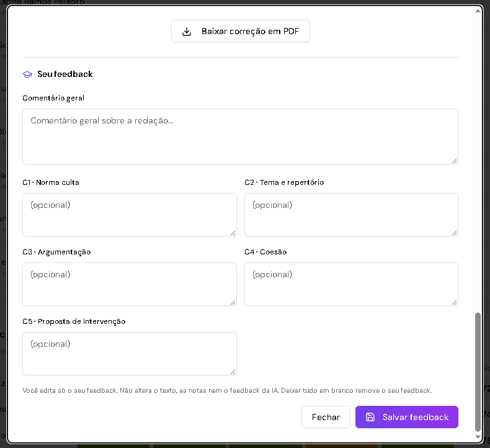The width and height of the screenshot is (490, 448).
Task: Click the resize grip of C4 Coesão box
Action: pyautogui.click(x=455, y=302)
